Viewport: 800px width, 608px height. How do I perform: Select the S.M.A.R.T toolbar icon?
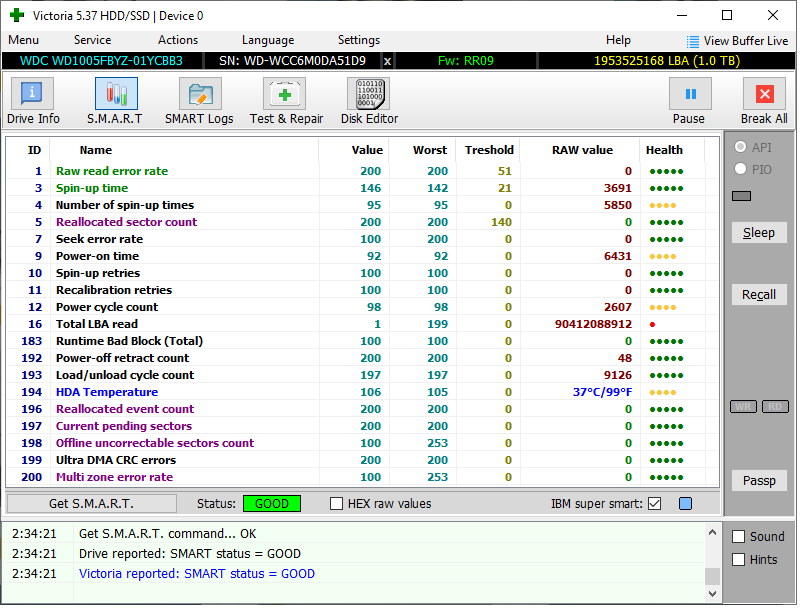pyautogui.click(x=115, y=101)
